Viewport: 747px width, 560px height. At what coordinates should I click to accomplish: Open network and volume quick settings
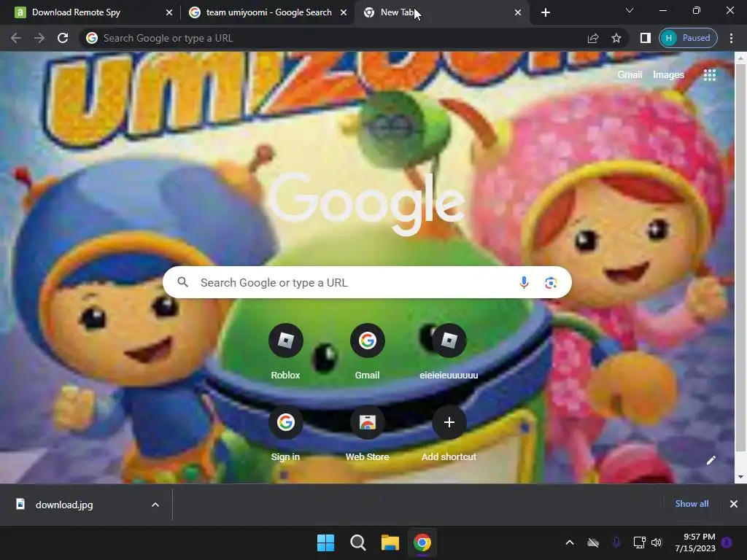[x=648, y=542]
